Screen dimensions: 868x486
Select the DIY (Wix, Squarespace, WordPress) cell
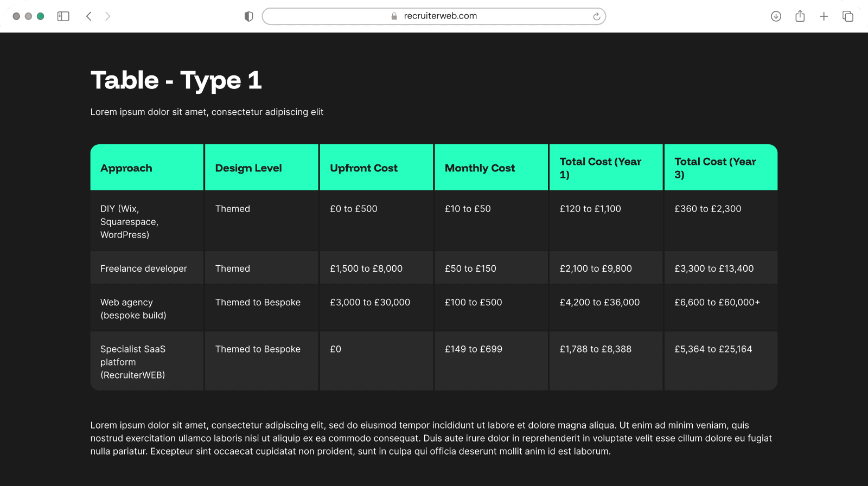pos(147,221)
